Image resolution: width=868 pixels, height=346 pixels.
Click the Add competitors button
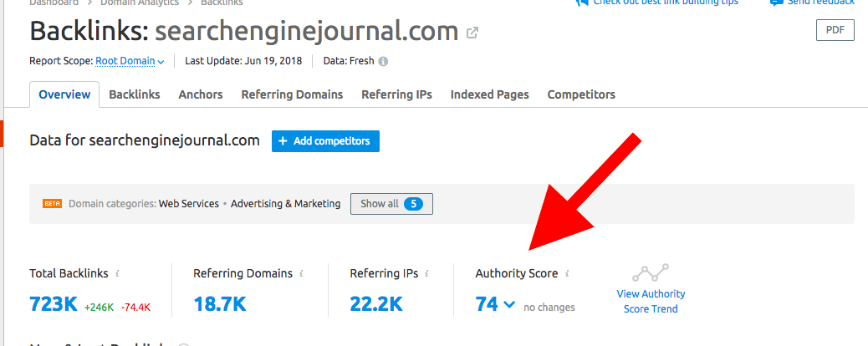tap(325, 141)
